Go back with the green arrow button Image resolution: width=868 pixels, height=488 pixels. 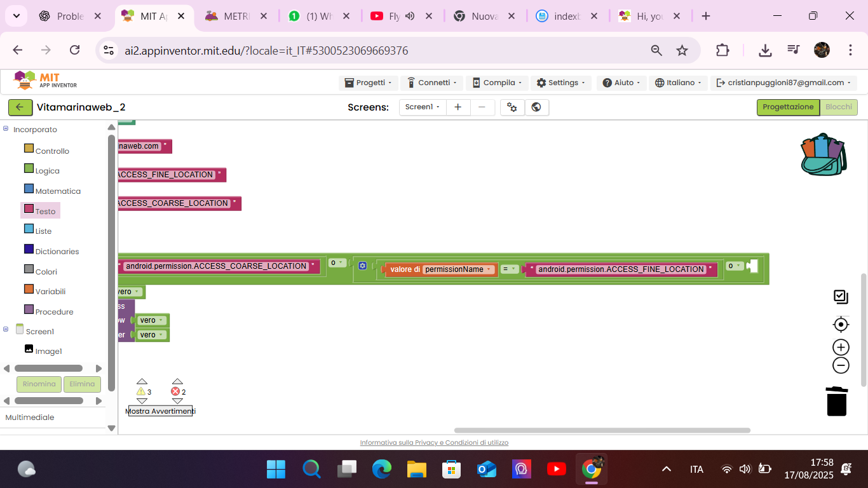click(20, 107)
